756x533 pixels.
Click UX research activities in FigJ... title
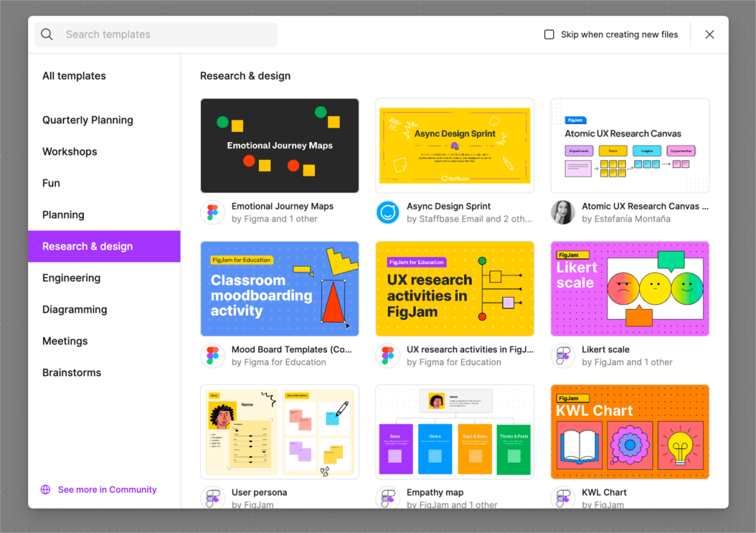click(x=470, y=349)
